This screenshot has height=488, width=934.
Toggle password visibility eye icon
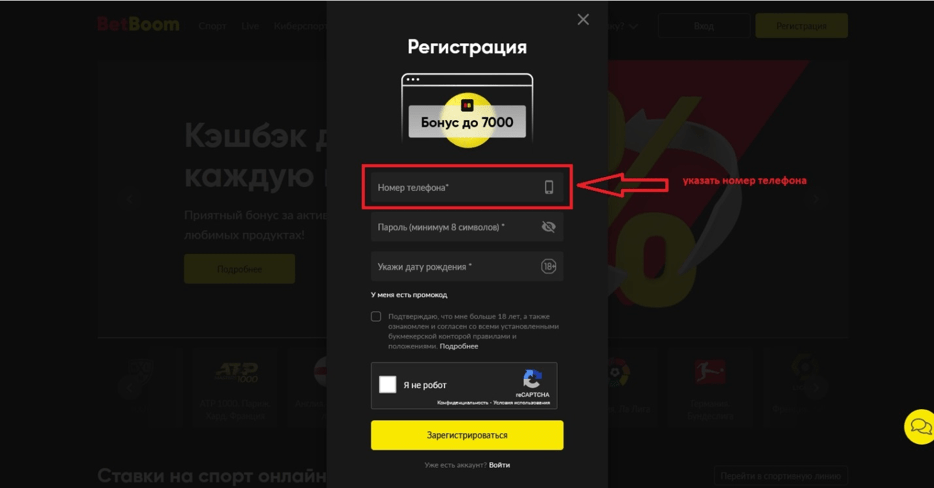tap(549, 227)
